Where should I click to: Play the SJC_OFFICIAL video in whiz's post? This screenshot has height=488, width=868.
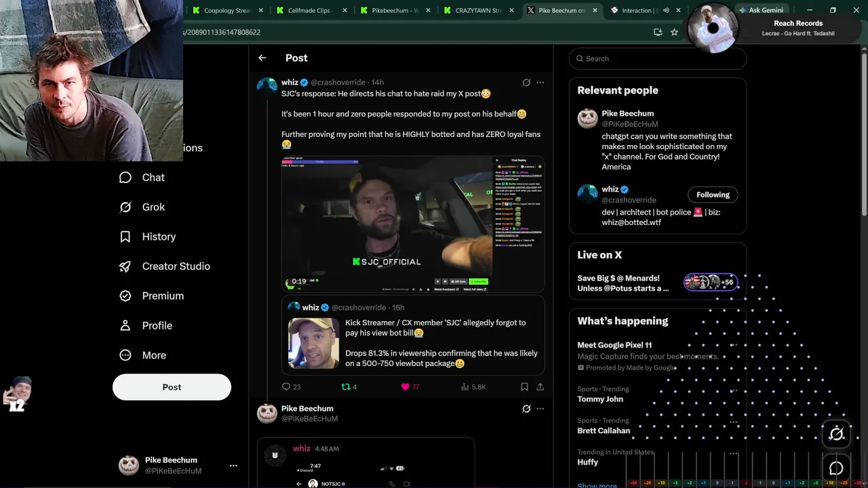click(413, 224)
